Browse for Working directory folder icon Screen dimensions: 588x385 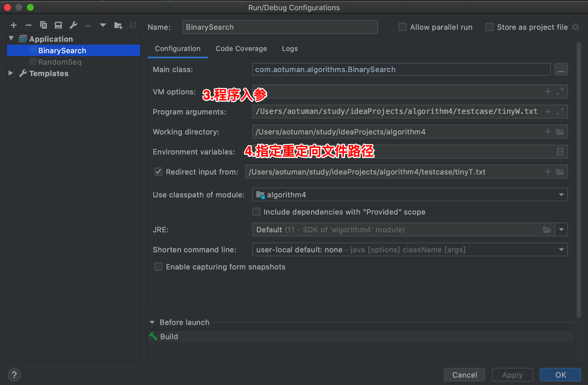(560, 132)
